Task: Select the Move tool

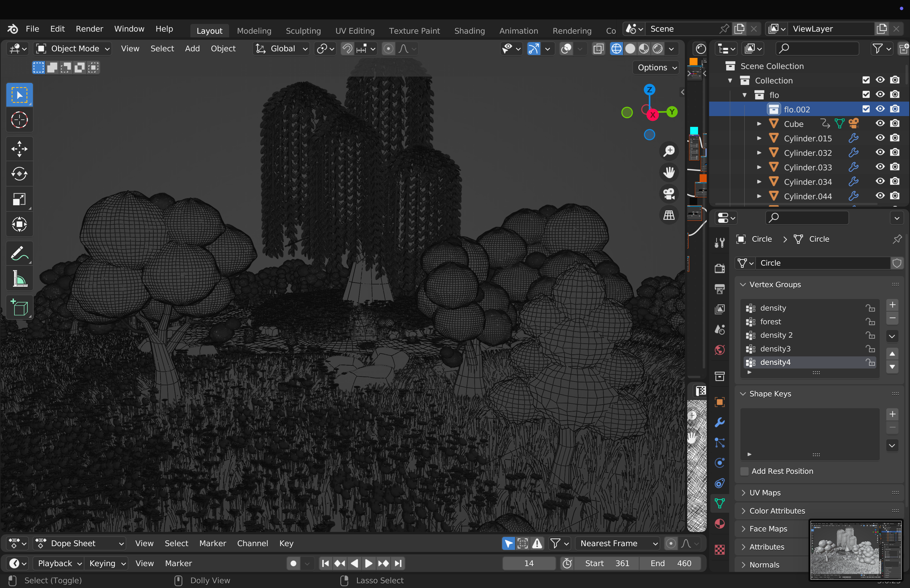Action: [x=19, y=149]
